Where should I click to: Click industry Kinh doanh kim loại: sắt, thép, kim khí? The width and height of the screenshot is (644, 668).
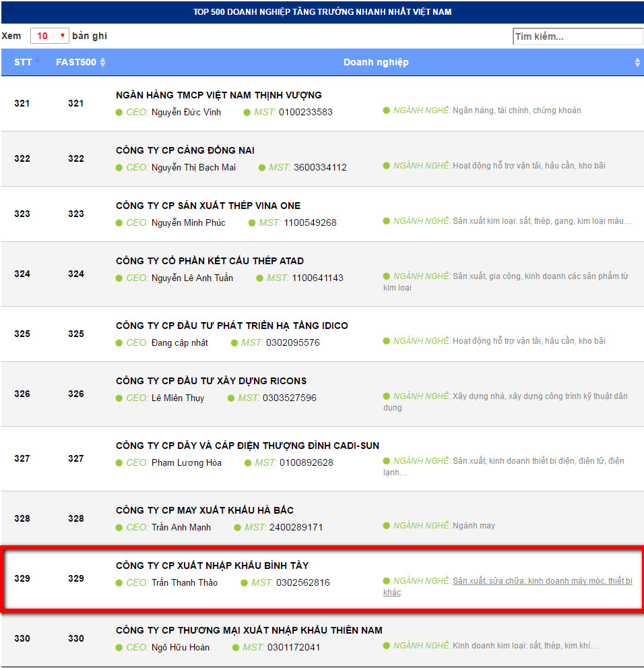(x=525, y=646)
